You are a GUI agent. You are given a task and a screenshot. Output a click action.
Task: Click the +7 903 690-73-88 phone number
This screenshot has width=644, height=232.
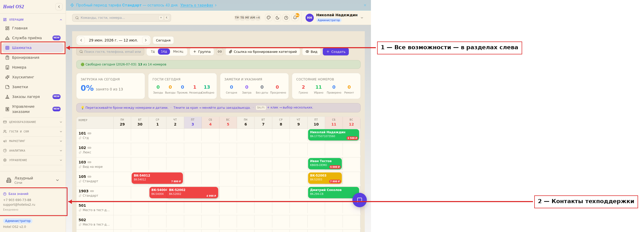pos(17,200)
